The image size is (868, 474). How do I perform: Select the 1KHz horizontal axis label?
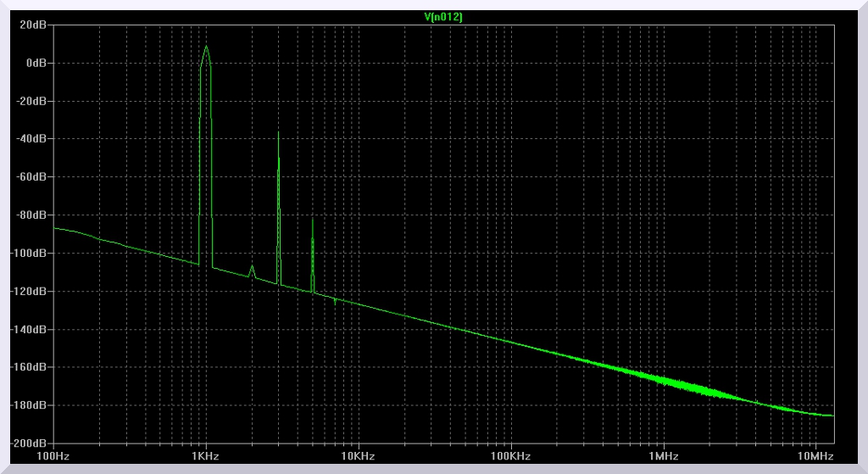[x=205, y=456]
